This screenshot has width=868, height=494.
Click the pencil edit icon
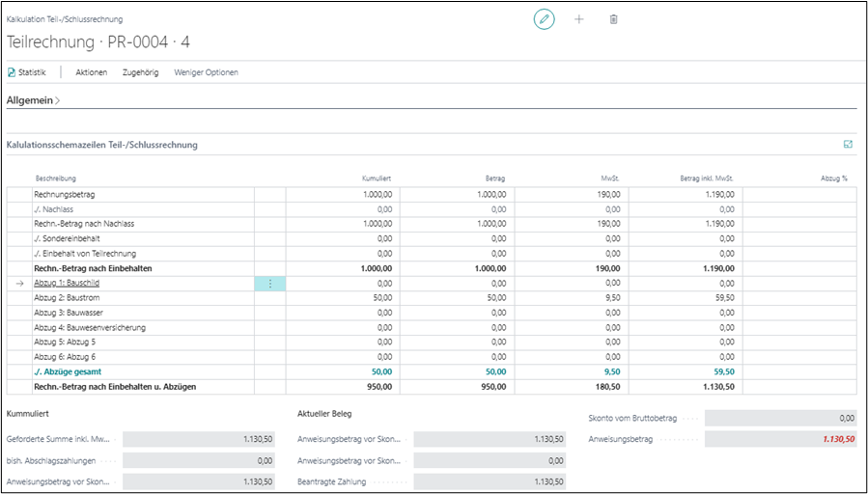[545, 19]
